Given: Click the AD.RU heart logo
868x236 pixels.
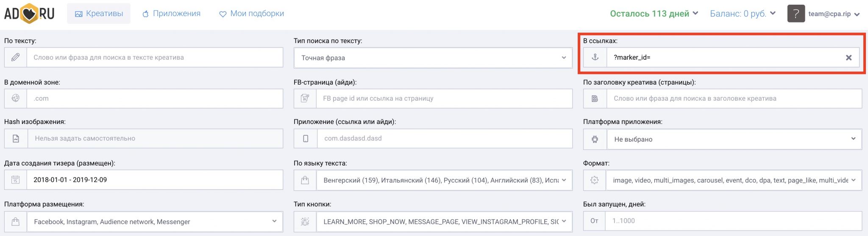Looking at the screenshot, I should coord(29,14).
